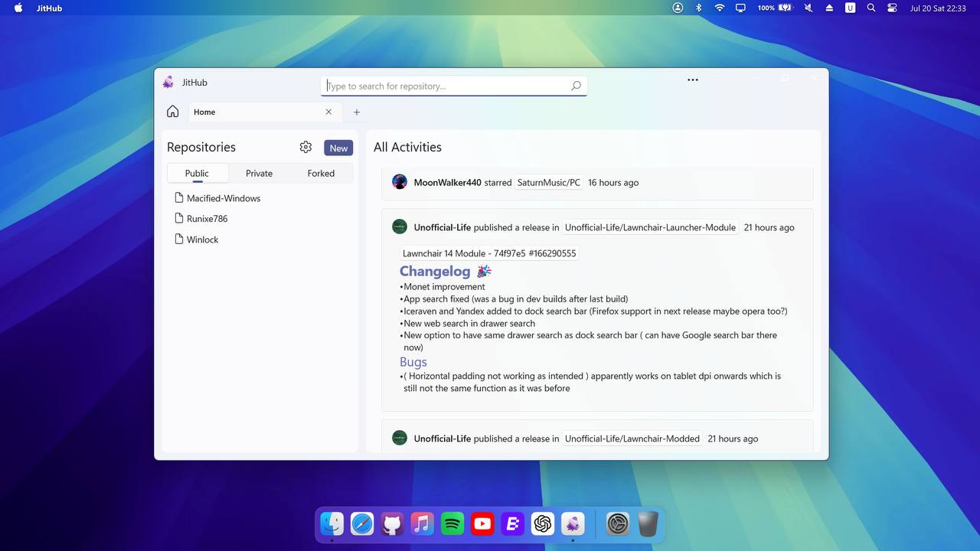This screenshot has width=980, height=551.
Task: Click the JitHub icon in the Dock
Action: coord(573,523)
